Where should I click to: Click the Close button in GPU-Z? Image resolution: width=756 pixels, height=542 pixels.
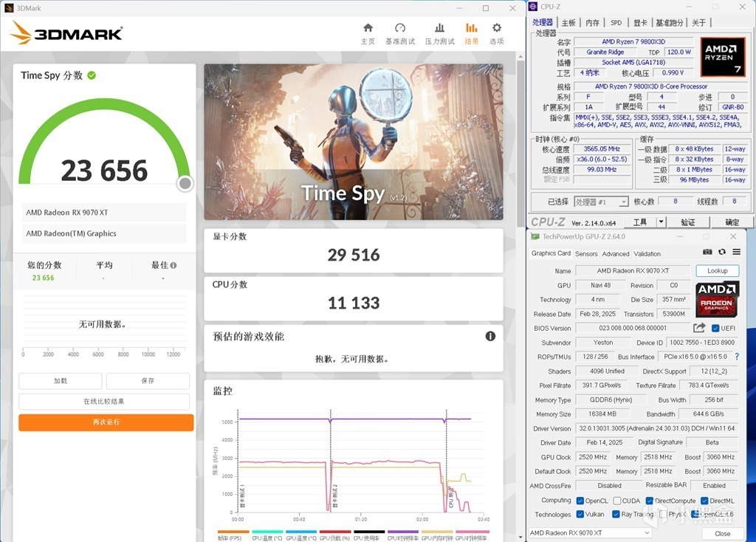(x=722, y=533)
